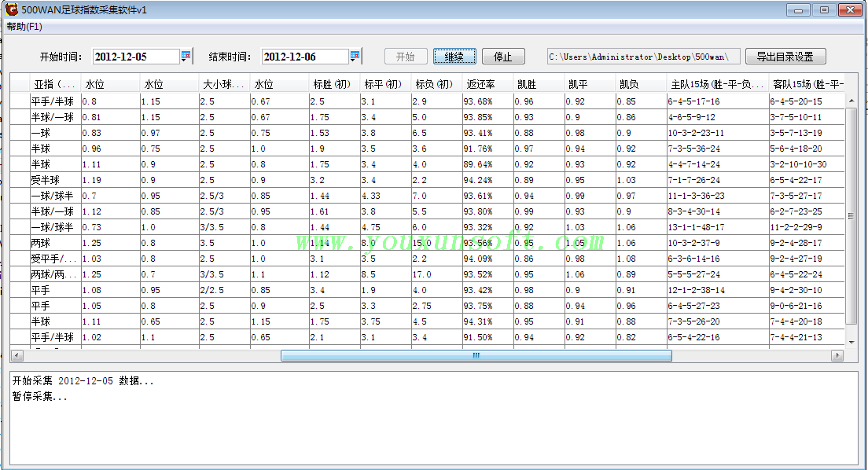Click the 受平手/... handicap cell
The image size is (868, 470).
pos(55,259)
